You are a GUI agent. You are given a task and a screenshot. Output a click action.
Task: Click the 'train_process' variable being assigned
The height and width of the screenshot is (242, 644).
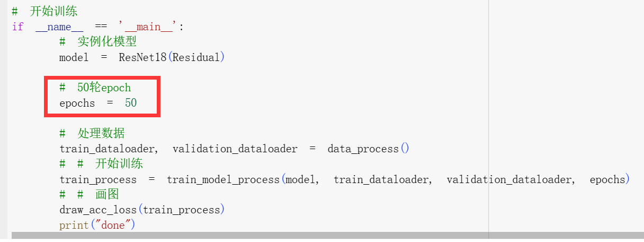coord(98,179)
